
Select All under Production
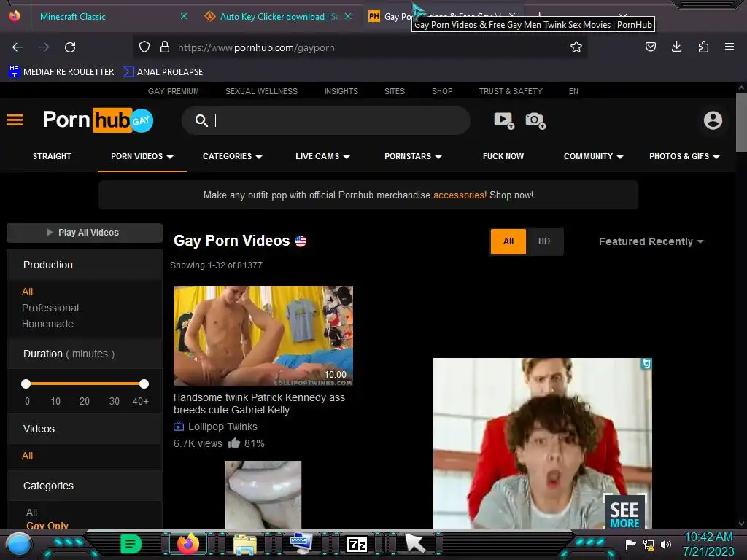27,292
